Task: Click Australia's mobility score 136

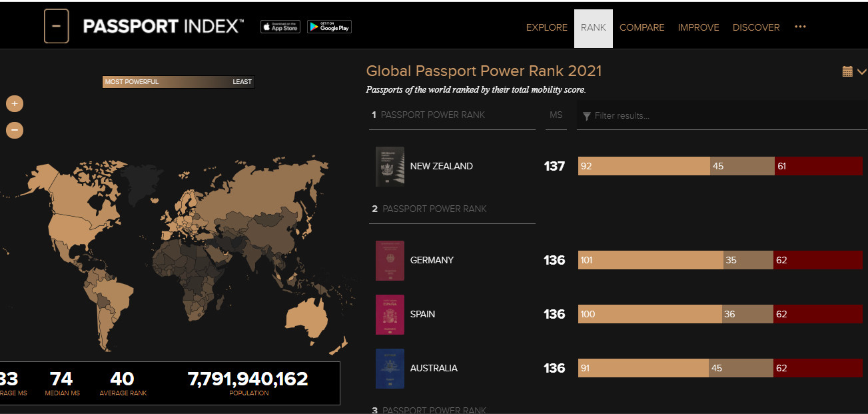Action: (554, 368)
